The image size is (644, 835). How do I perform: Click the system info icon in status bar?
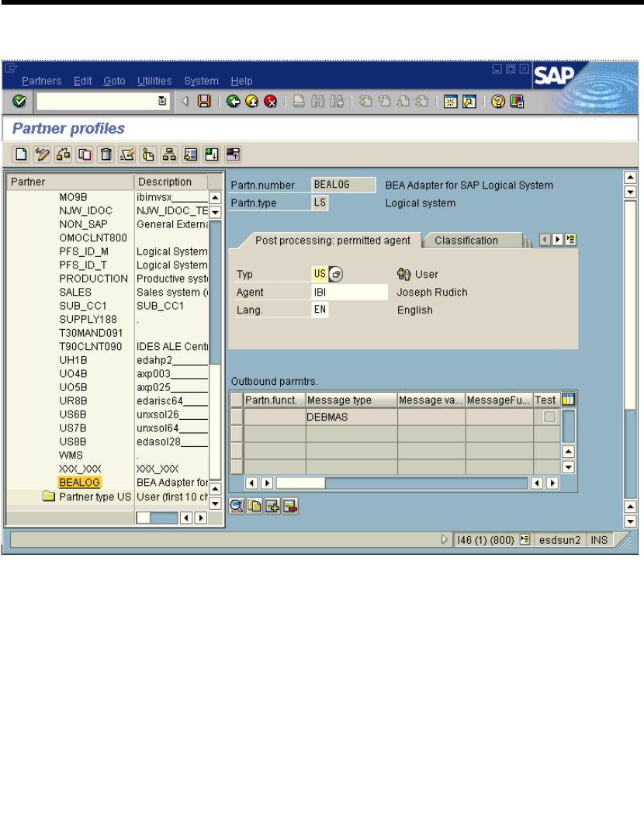click(x=525, y=539)
